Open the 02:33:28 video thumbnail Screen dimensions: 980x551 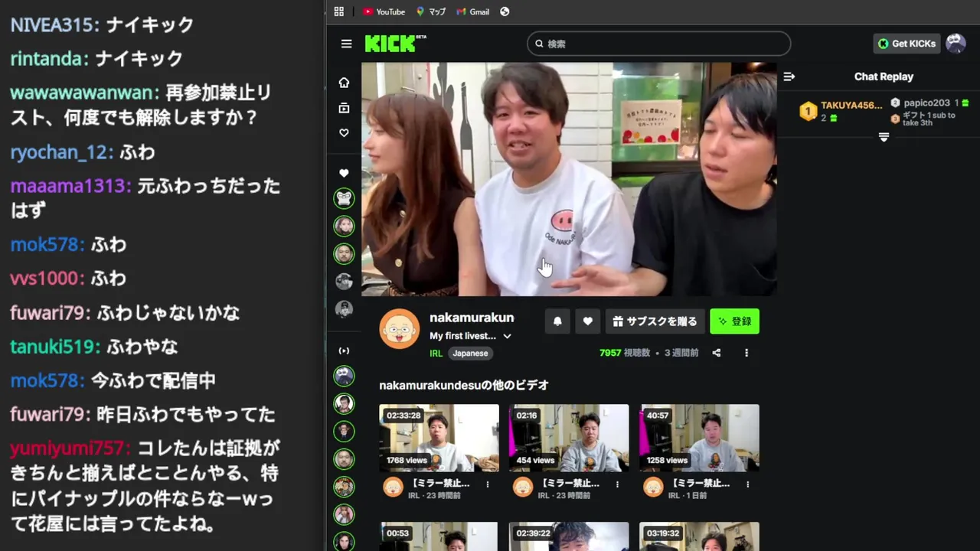coord(439,438)
